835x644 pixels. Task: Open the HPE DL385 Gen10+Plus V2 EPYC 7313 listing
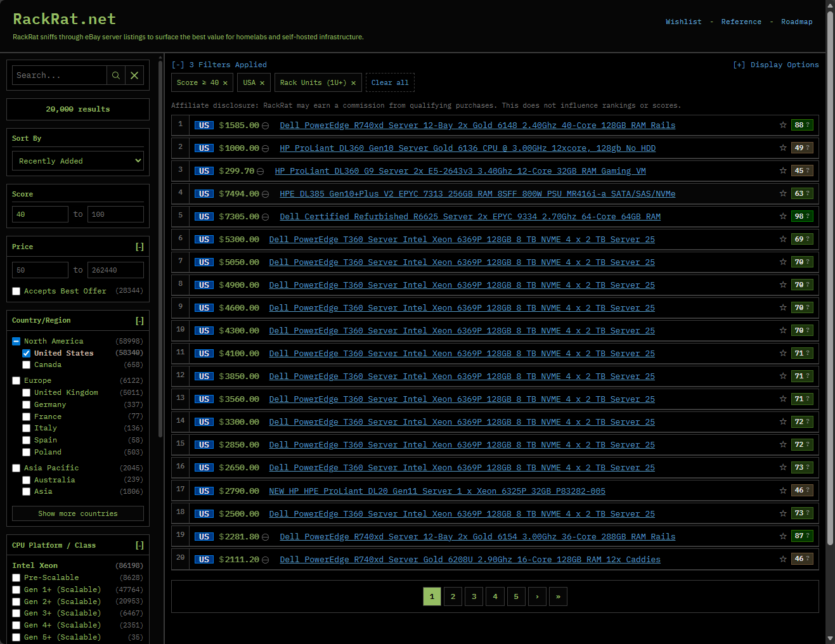coord(477,194)
